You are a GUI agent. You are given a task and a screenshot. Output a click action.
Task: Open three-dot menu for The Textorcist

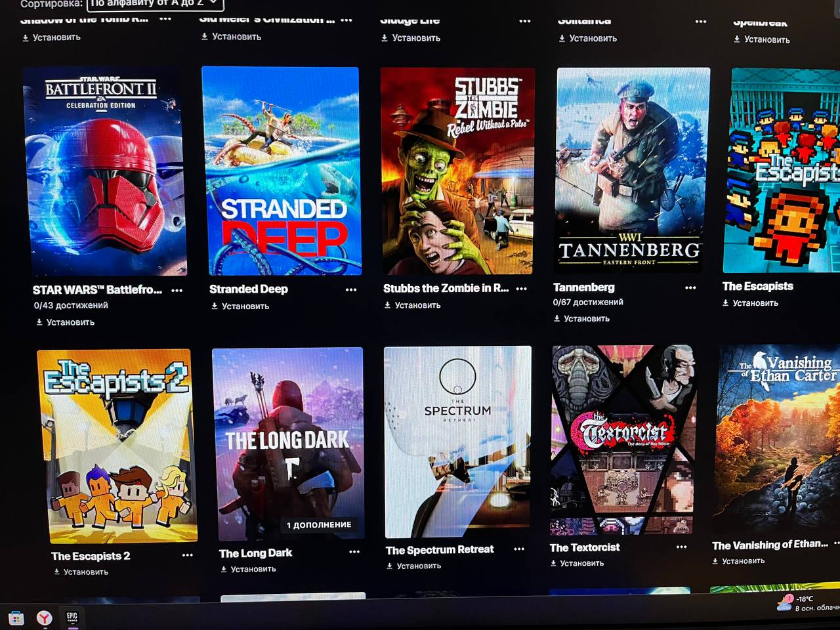pos(682,547)
